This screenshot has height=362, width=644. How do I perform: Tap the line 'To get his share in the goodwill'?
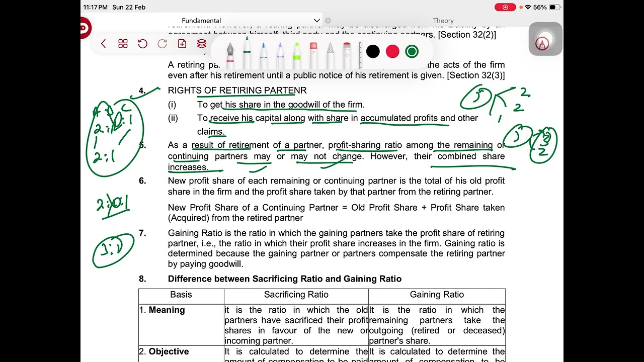click(281, 105)
